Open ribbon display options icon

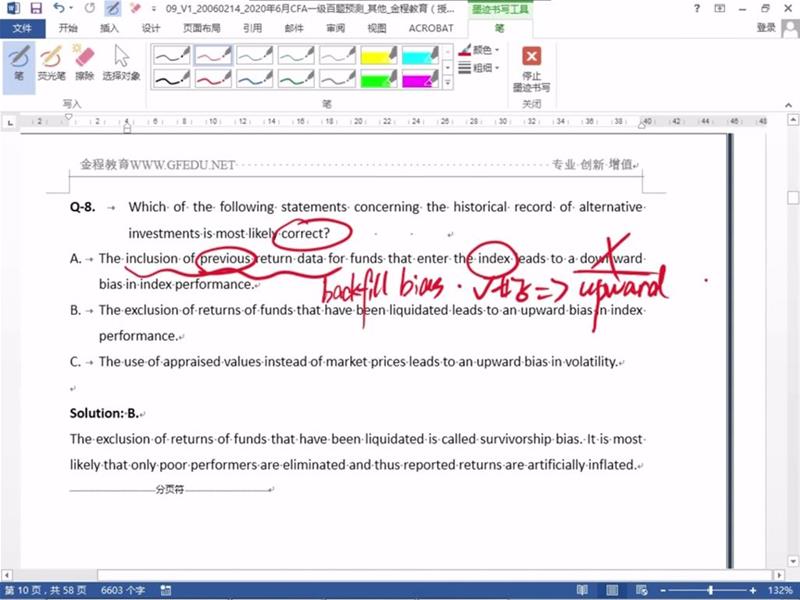719,8
